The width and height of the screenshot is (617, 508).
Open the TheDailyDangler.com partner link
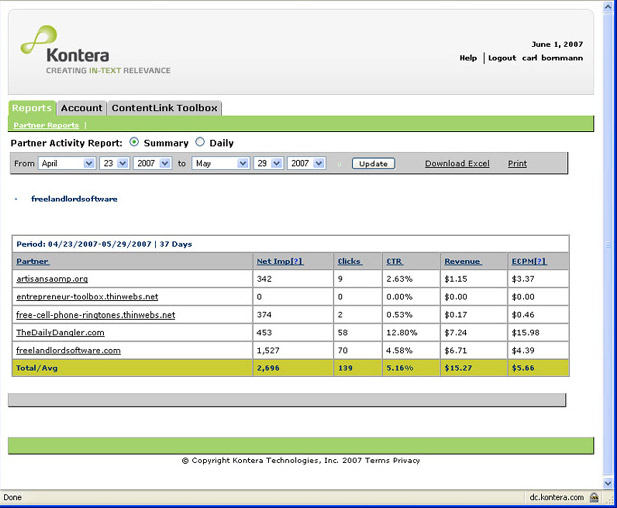[60, 333]
